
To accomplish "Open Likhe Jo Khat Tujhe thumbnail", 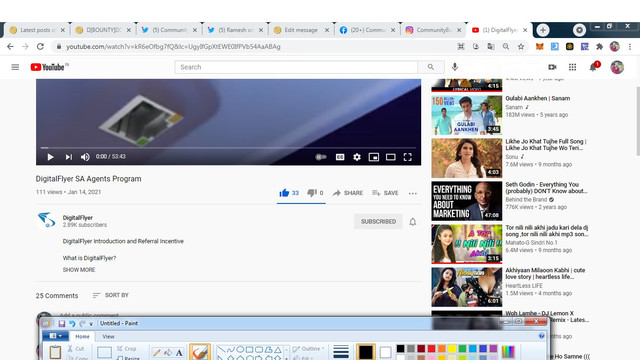I will (467, 158).
